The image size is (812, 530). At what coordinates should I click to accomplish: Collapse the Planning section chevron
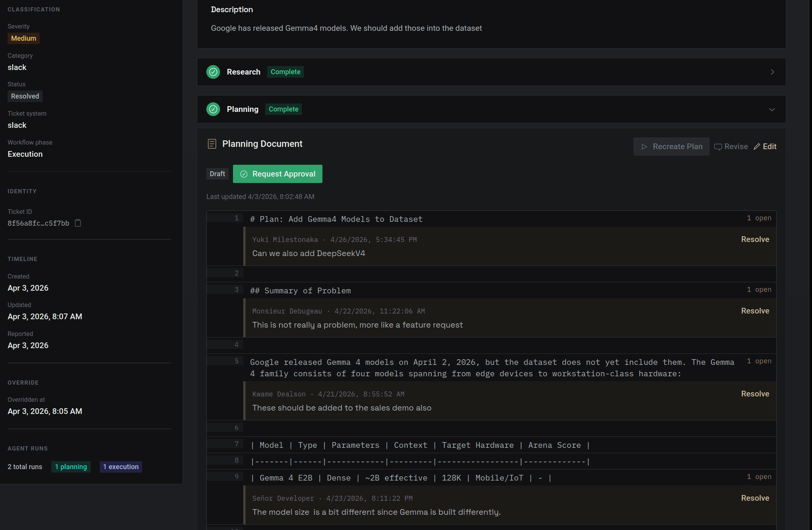772,110
